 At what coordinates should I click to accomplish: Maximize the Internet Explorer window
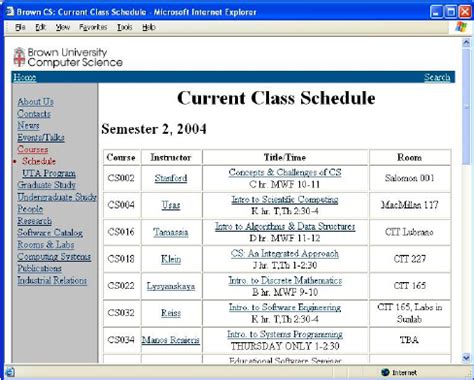pyautogui.click(x=451, y=12)
